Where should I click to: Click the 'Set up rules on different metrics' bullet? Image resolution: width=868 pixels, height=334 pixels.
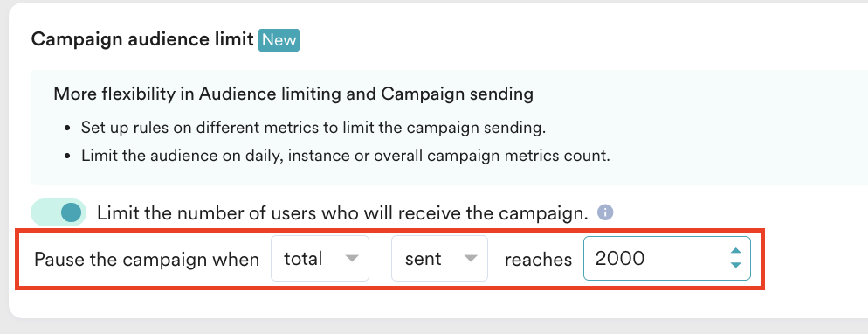point(313,128)
